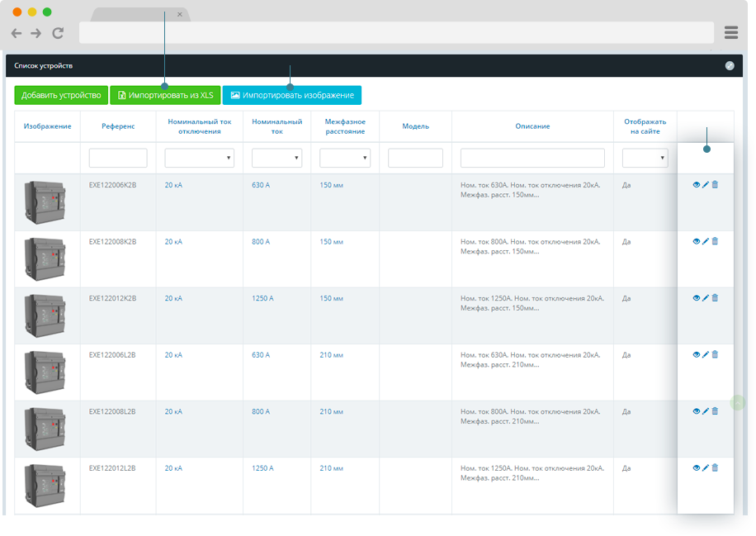This screenshot has height=536, width=756.
Task: Click the round icon in the Список устройств header
Action: pos(730,65)
